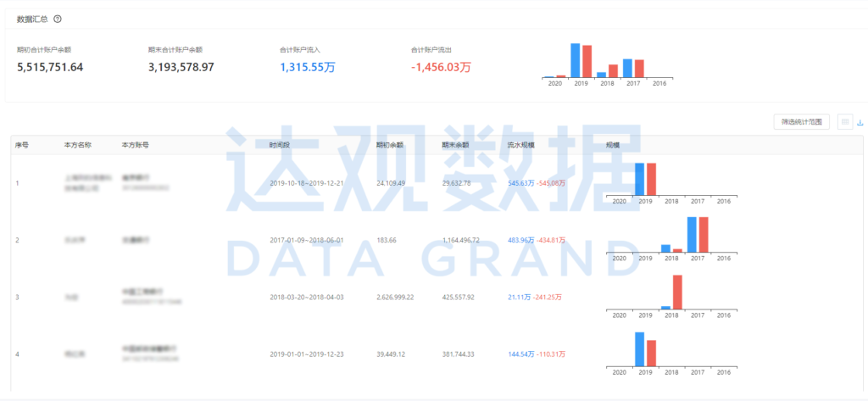Click the 时间段 column header
This screenshot has height=401, width=868.
point(280,145)
